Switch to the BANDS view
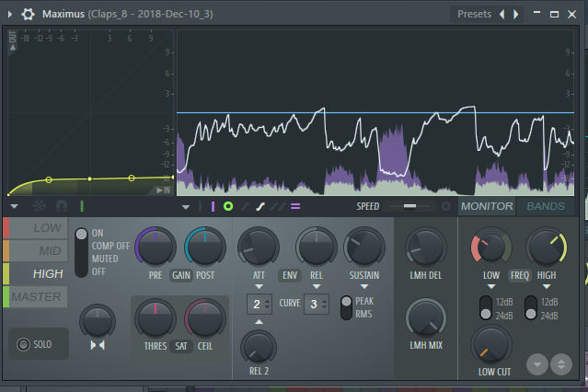Viewport: 588px width, 392px height. [x=546, y=206]
